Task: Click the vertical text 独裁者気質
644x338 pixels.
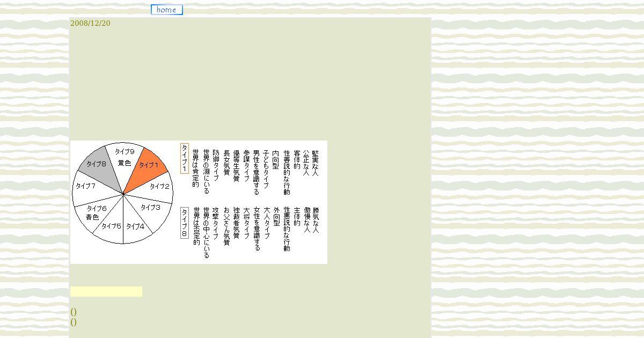Action: 236,223
